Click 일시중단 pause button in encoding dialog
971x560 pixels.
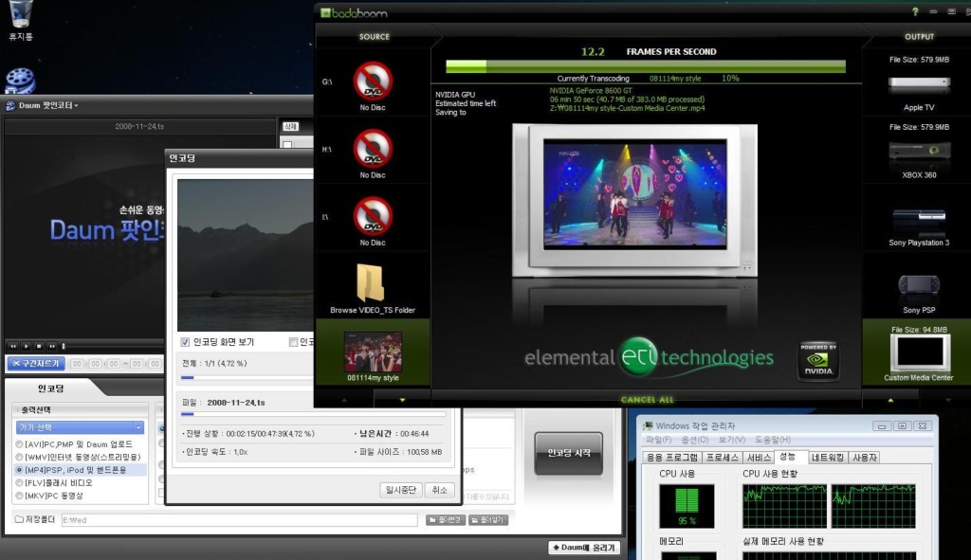401,490
